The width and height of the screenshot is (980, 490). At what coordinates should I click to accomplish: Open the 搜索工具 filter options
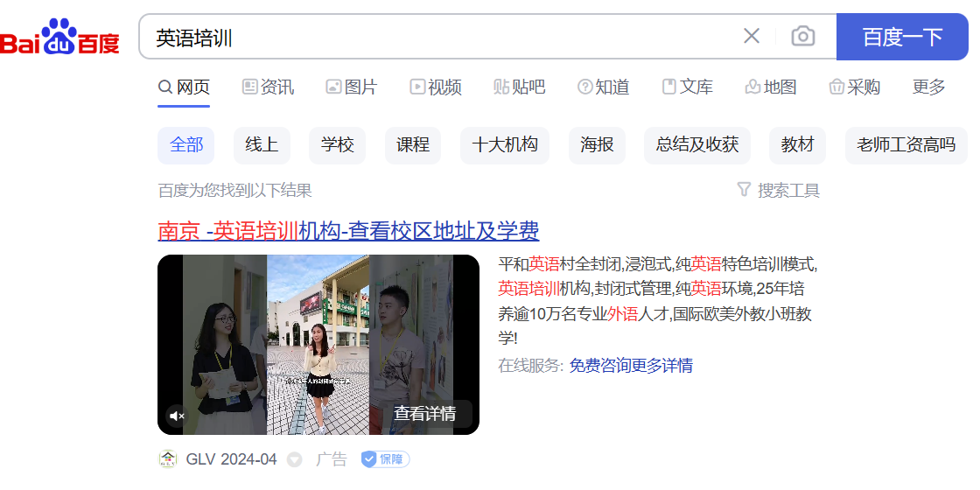click(778, 190)
